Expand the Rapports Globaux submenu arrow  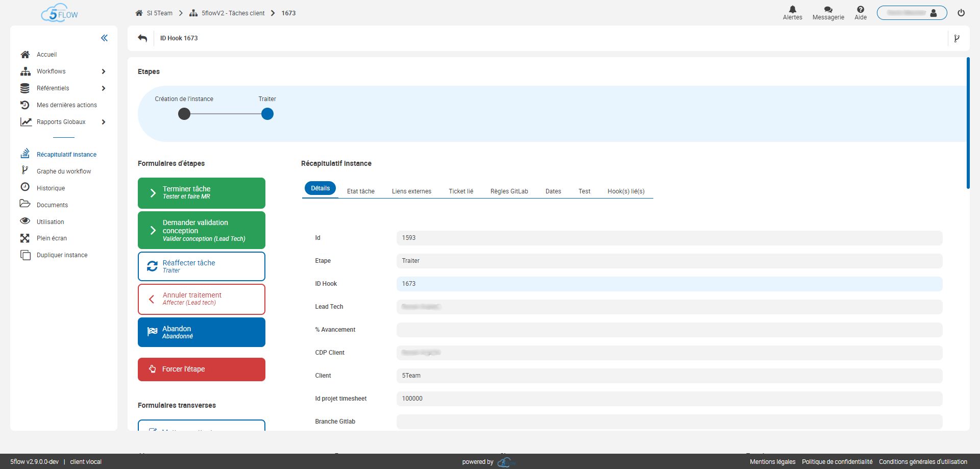pyautogui.click(x=104, y=122)
